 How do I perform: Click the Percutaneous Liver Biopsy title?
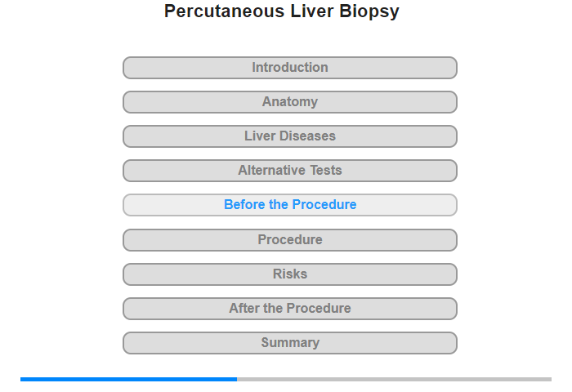click(x=282, y=11)
